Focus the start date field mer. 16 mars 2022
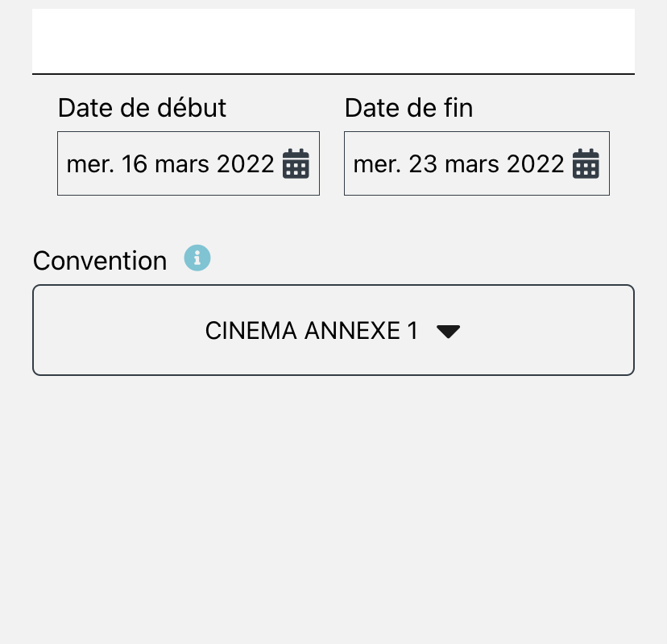The image size is (667, 644). pos(188,163)
